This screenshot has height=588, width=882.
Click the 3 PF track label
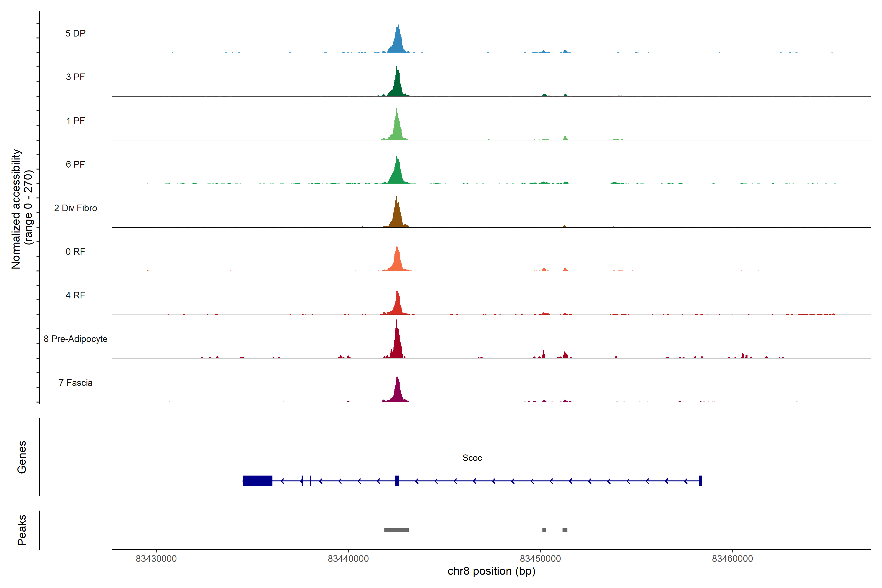tap(75, 77)
